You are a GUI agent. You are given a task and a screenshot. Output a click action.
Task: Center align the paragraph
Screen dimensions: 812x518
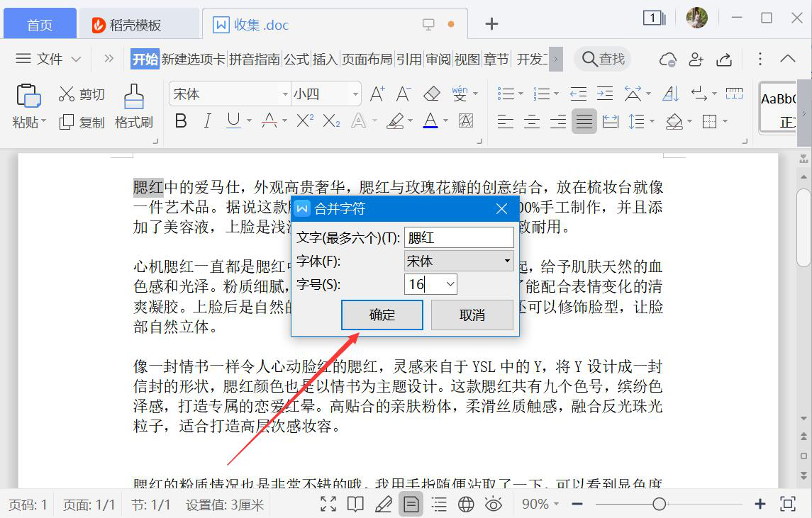pyautogui.click(x=531, y=122)
